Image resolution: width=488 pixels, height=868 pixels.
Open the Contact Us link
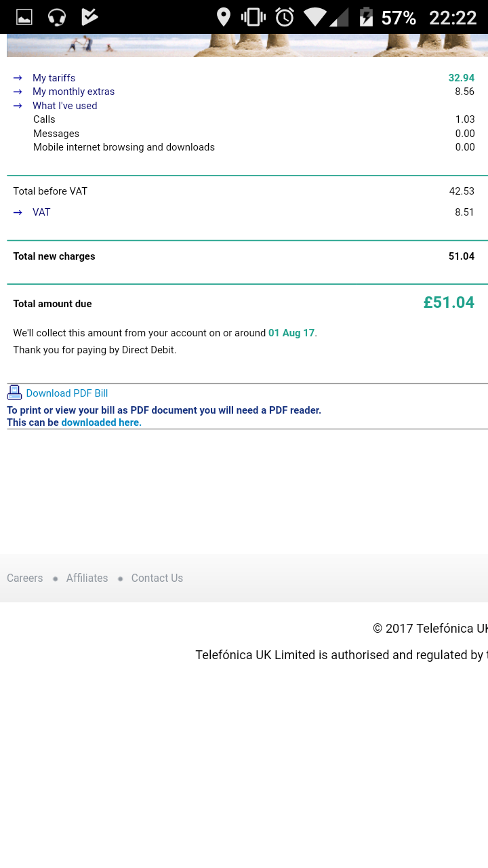(x=157, y=578)
